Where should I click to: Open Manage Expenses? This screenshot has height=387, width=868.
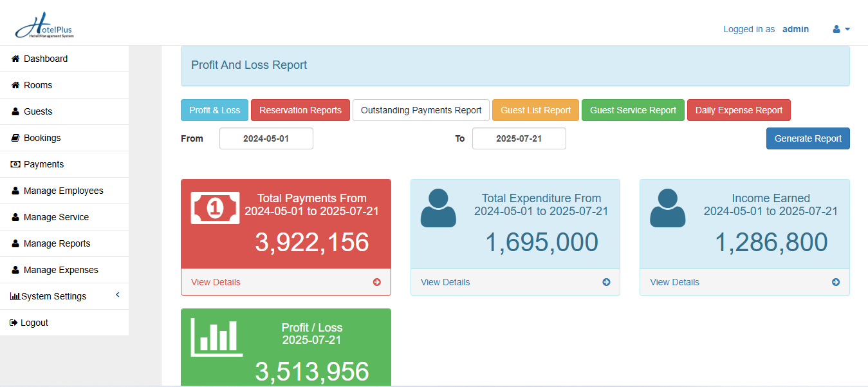tap(64, 270)
